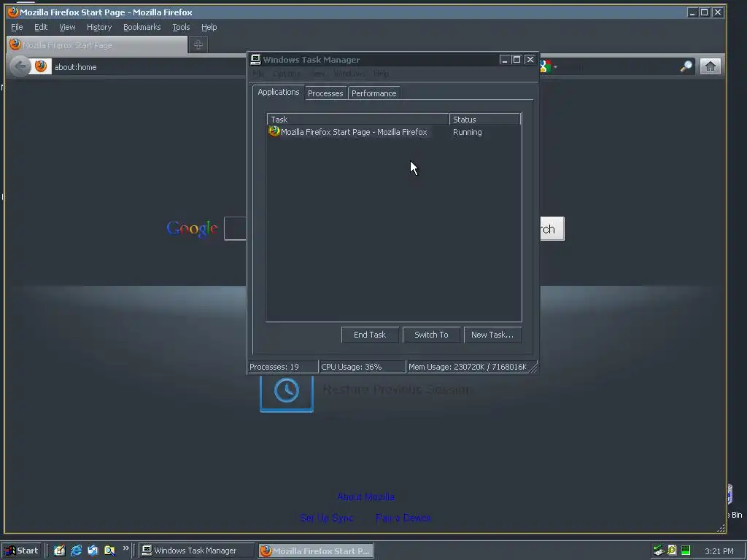
Task: Click the Firefox toolbar search field
Action: click(x=617, y=66)
